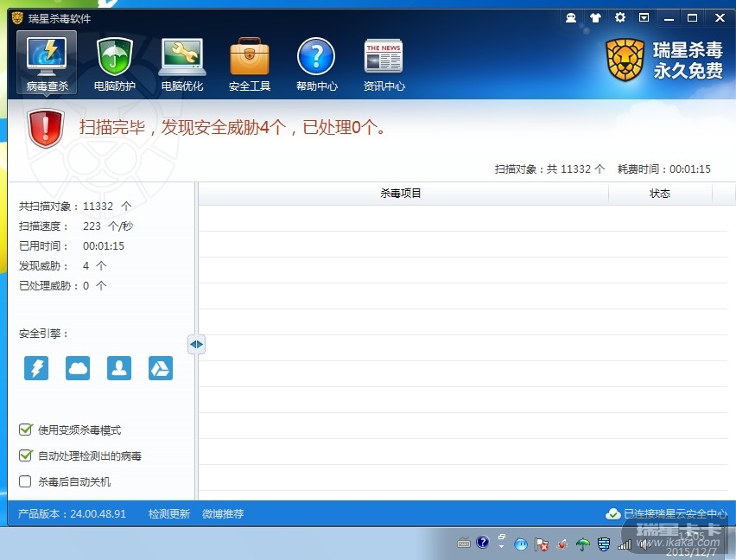736x560 pixels.
Task: Click the 安全引擎 label
Action: click(x=44, y=334)
